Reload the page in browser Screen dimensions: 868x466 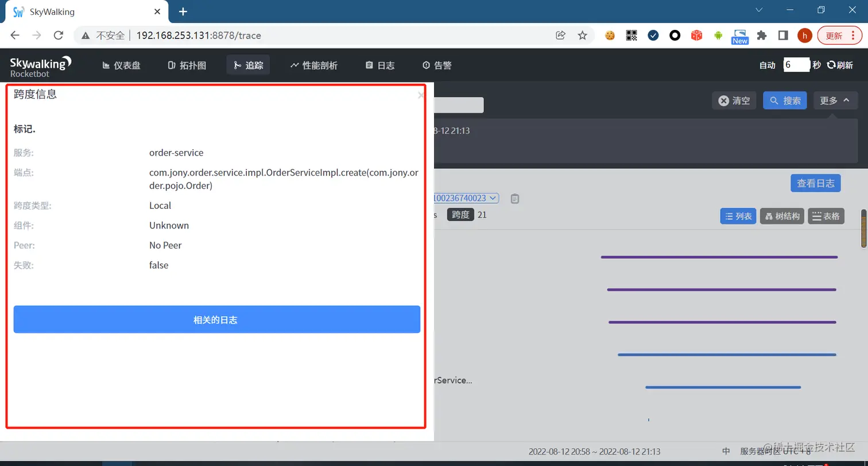click(58, 35)
